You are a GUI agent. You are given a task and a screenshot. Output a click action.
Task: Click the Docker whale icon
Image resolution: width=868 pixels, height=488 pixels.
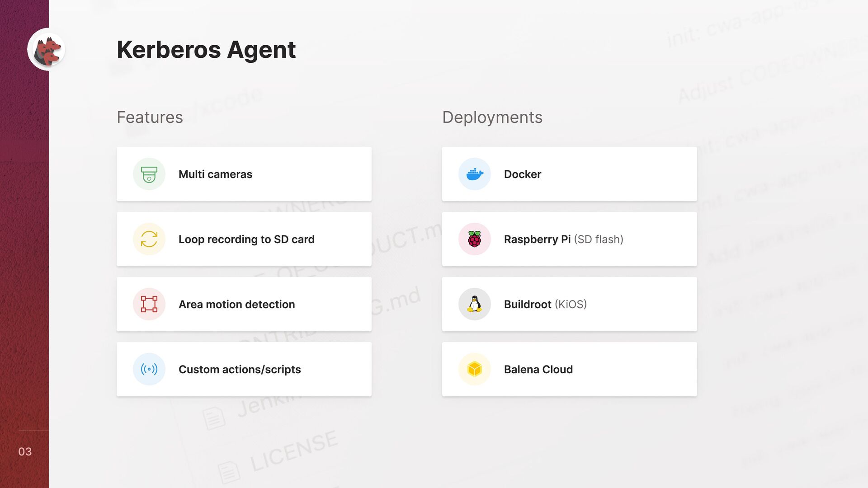pyautogui.click(x=475, y=174)
